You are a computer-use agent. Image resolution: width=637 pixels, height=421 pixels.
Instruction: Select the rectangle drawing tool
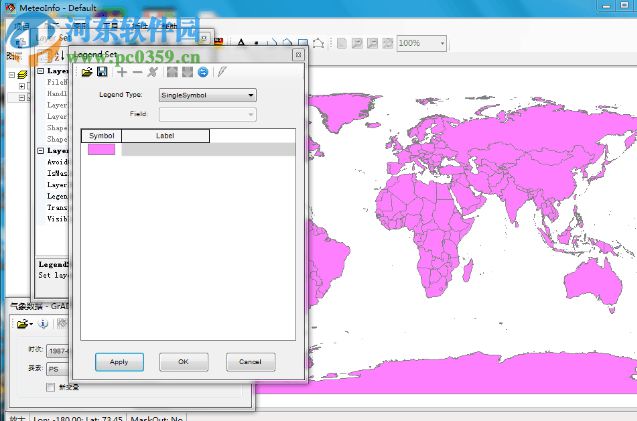point(303,43)
